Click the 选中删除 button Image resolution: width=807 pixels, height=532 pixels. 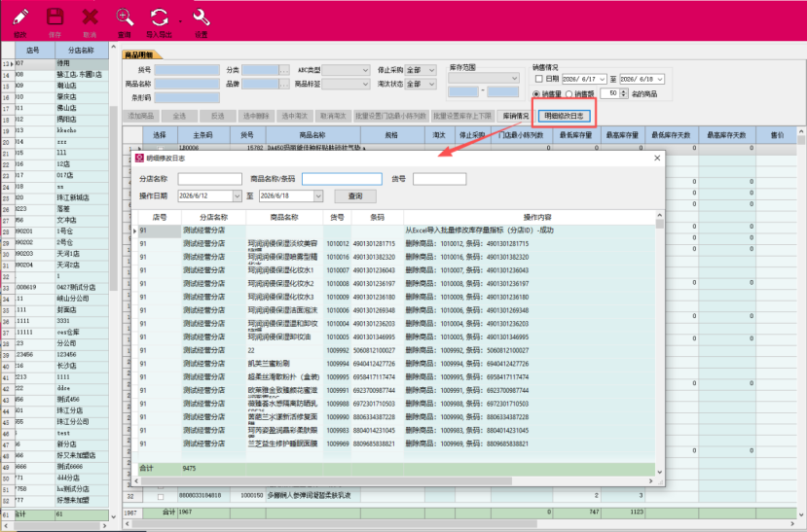(x=256, y=116)
